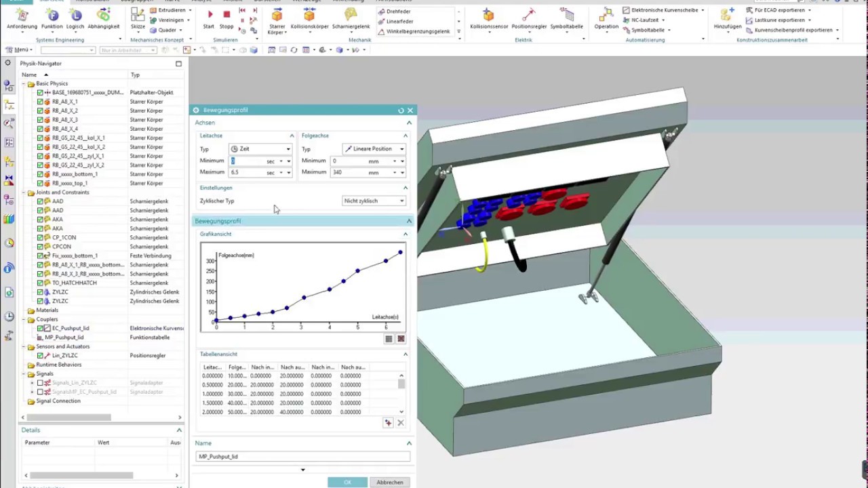
Task: Uncheck RB_A8_X_1 rigid body
Action: (40, 102)
